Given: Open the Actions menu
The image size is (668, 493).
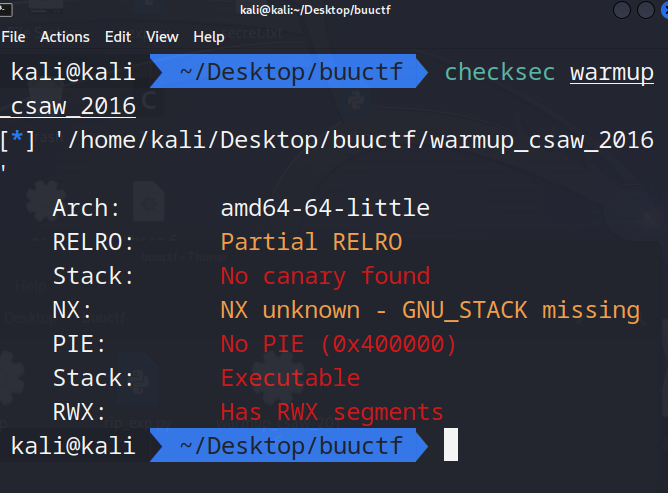Looking at the screenshot, I should pyautogui.click(x=65, y=36).
